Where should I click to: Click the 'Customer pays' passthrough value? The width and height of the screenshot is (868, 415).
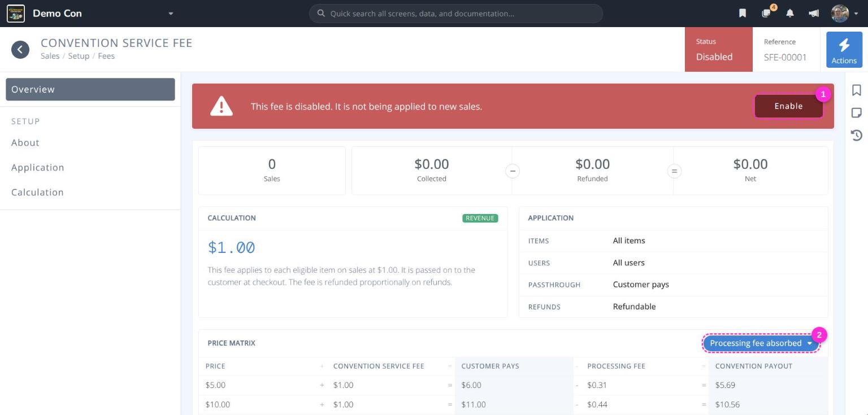click(x=641, y=285)
